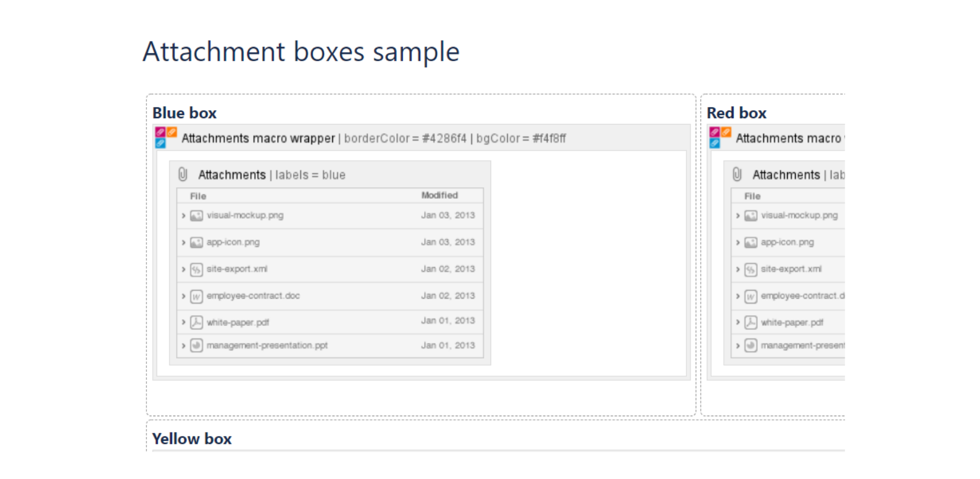Click the presentation icon for management-presentation.ppt in Blue box
The width and height of the screenshot is (980, 479).
tap(197, 345)
